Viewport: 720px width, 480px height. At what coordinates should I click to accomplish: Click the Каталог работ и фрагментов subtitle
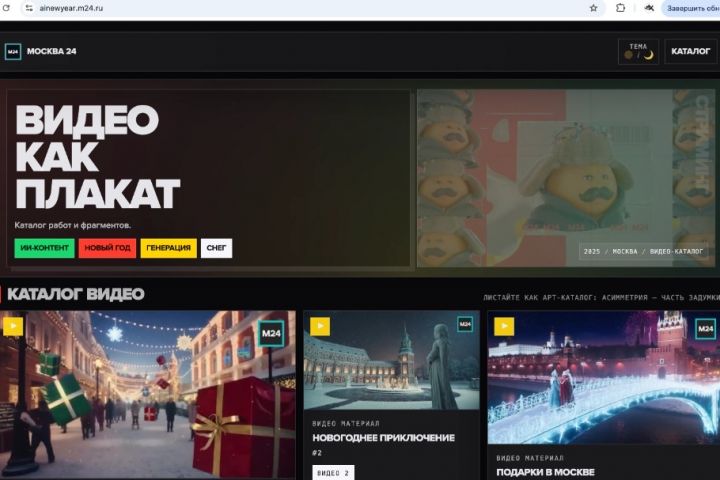coord(73,226)
